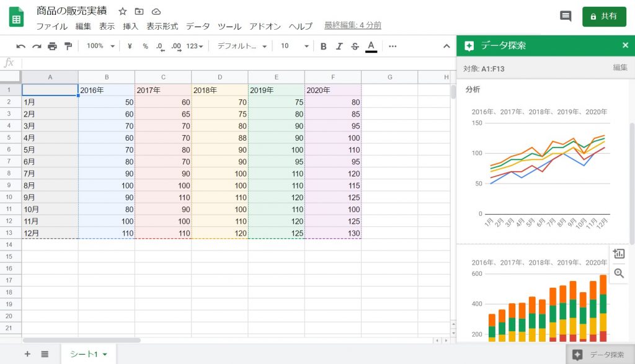The image size is (635, 364).
Task: Open the comment history icon
Action: pos(566,16)
